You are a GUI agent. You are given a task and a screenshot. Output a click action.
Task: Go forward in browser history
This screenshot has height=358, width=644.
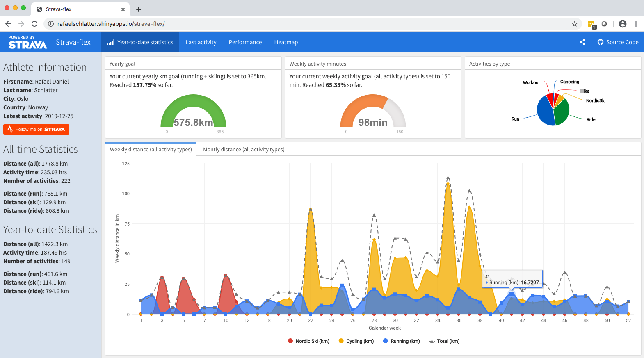click(x=21, y=24)
